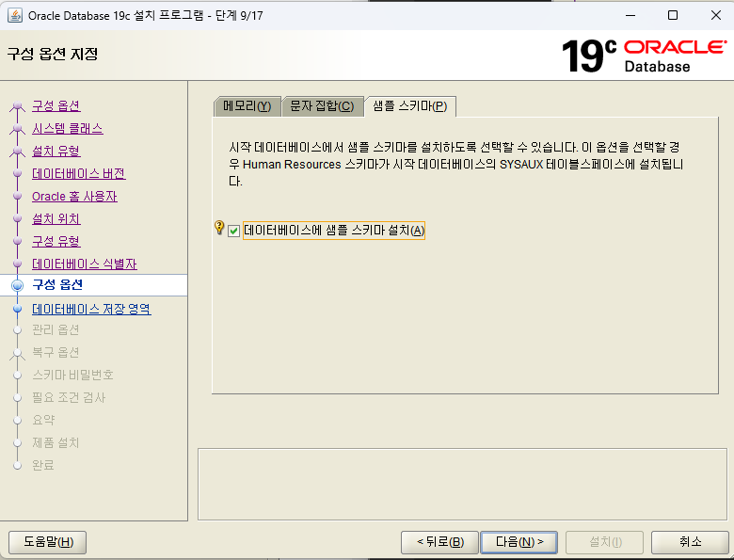Select the 샘플 스키마(P) tab
734x560 pixels.
(x=410, y=106)
